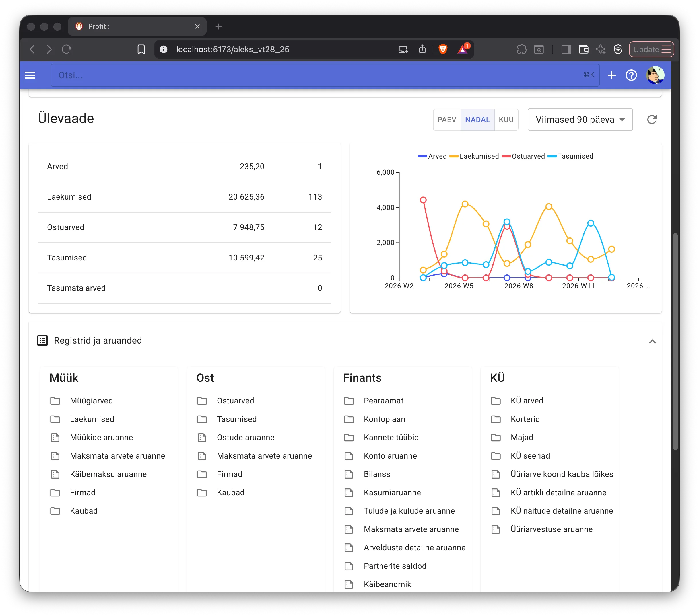The width and height of the screenshot is (699, 616).
Task: Switch chart grouping to PÄEV
Action: pos(446,120)
